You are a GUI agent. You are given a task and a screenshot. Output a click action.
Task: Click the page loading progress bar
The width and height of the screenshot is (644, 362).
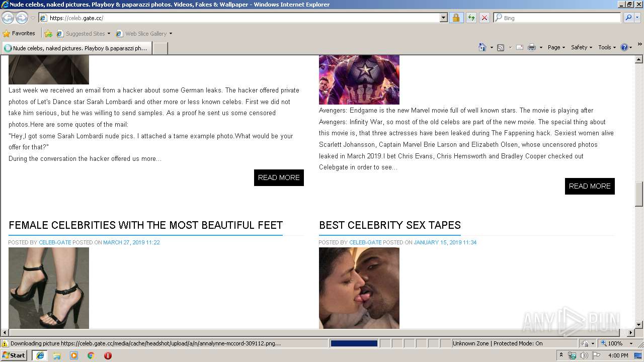(354, 343)
